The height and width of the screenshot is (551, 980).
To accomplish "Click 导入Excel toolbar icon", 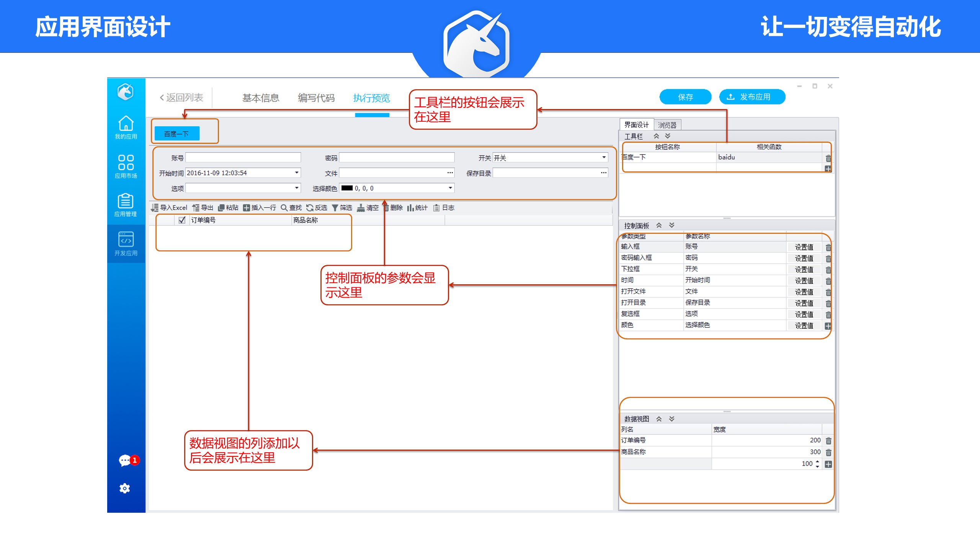I will pyautogui.click(x=155, y=208).
